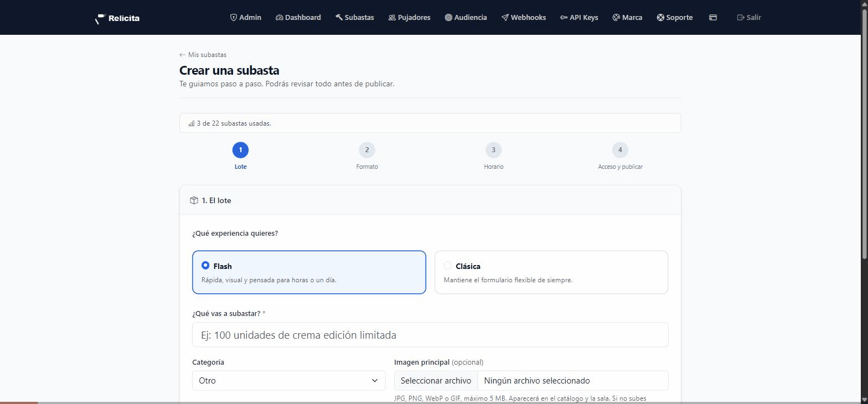Click the page vertical scrollbar thumb

[864, 133]
